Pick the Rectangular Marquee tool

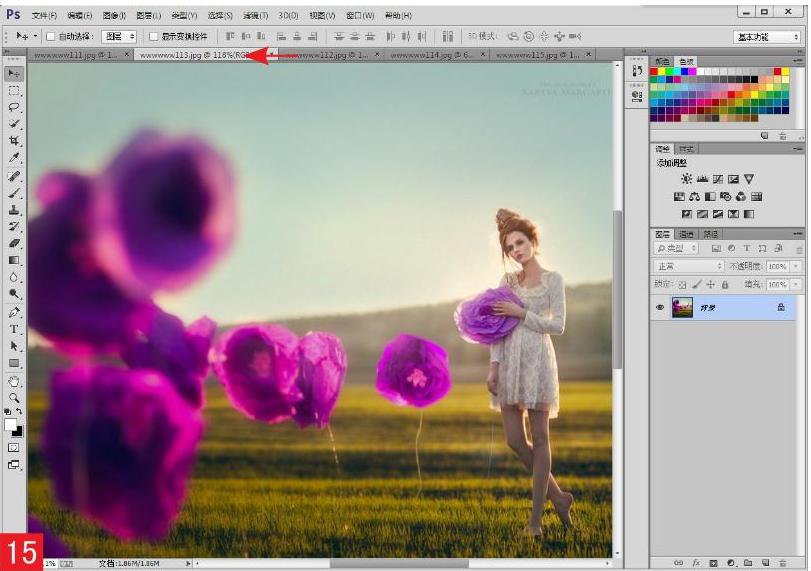coord(14,91)
